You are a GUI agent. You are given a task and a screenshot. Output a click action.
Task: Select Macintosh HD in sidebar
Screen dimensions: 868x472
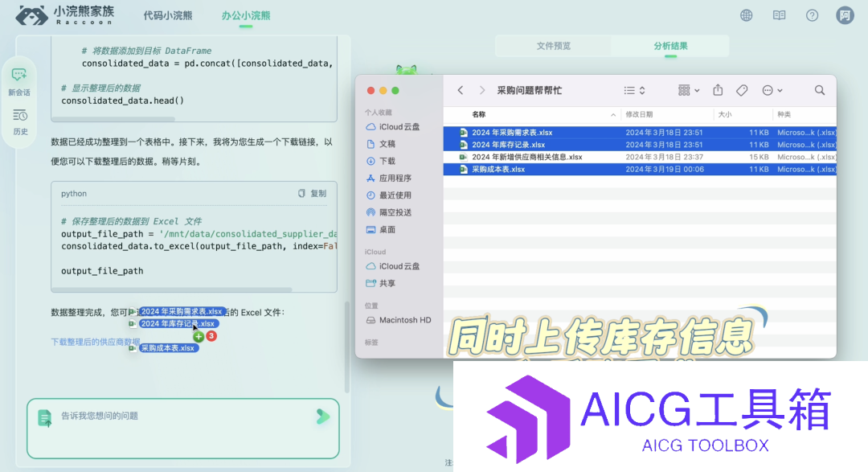[399, 320]
